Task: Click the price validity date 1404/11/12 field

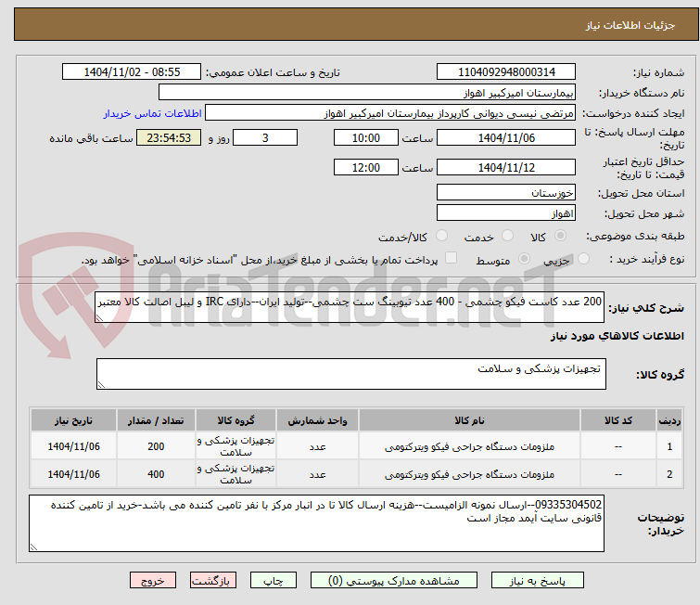Action: (506, 167)
